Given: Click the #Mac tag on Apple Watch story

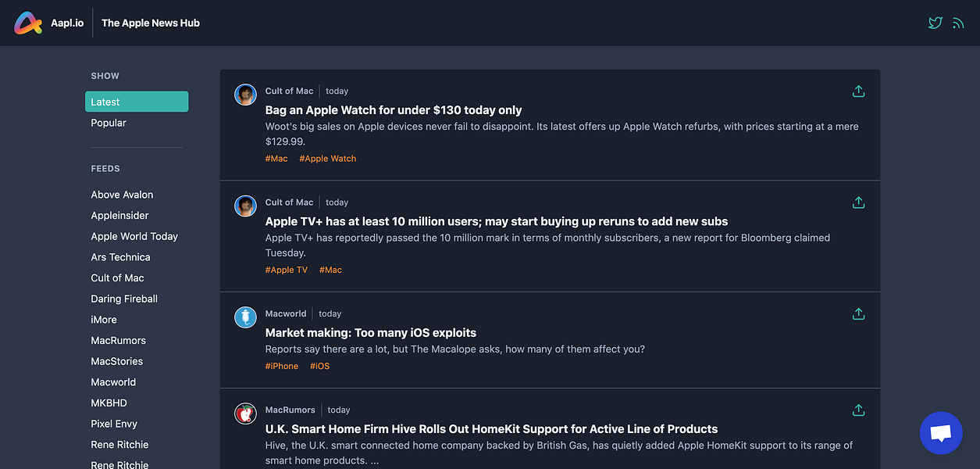Looking at the screenshot, I should tap(276, 159).
